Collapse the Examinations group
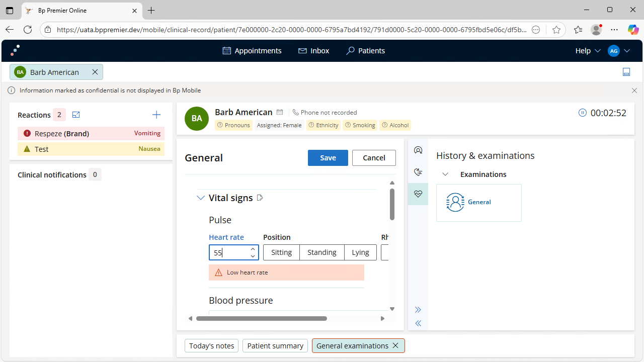 [x=445, y=174]
